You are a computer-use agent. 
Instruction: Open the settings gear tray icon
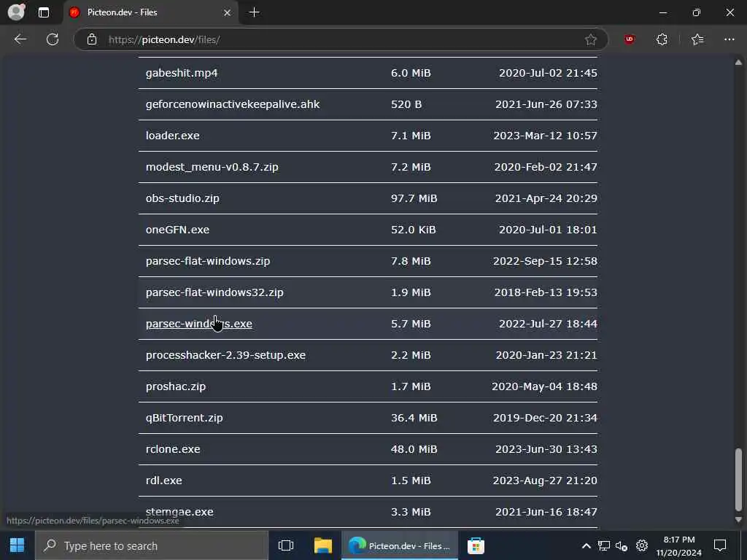pos(642,545)
